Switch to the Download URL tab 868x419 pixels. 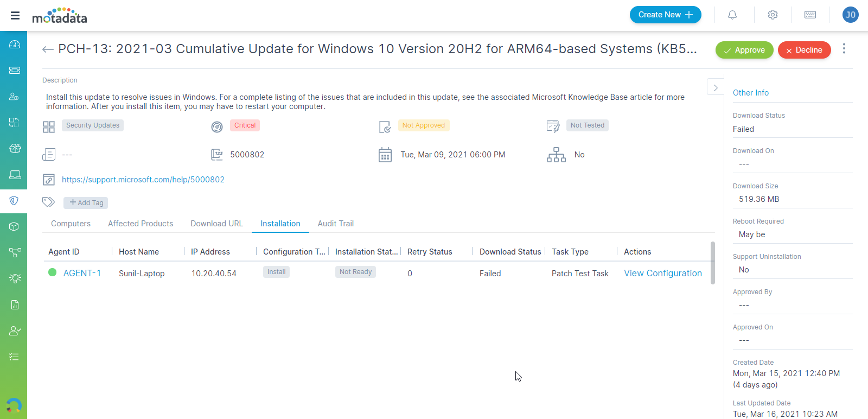click(216, 224)
